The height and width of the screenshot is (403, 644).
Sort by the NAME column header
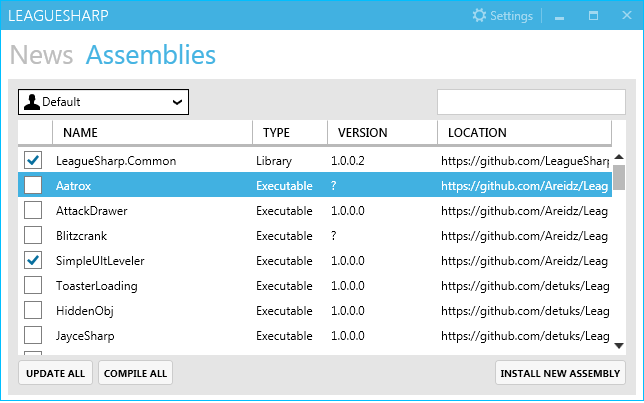click(152, 133)
